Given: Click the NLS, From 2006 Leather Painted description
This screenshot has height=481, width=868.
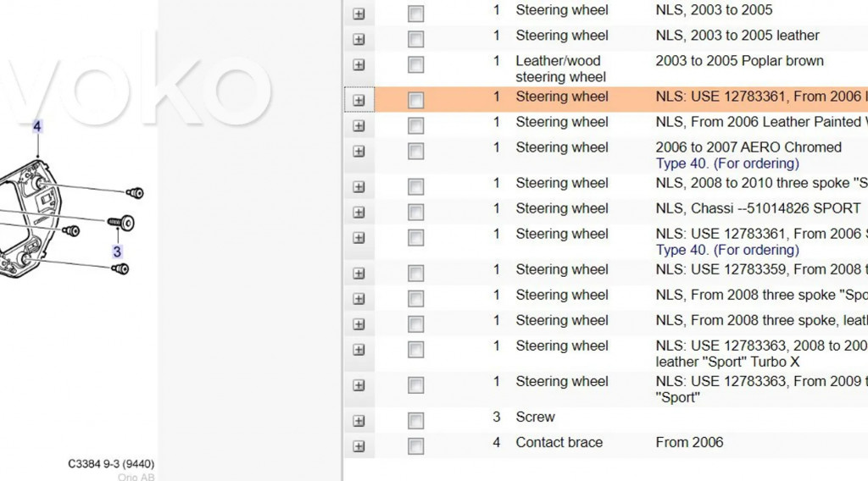Looking at the screenshot, I should pos(760,122).
